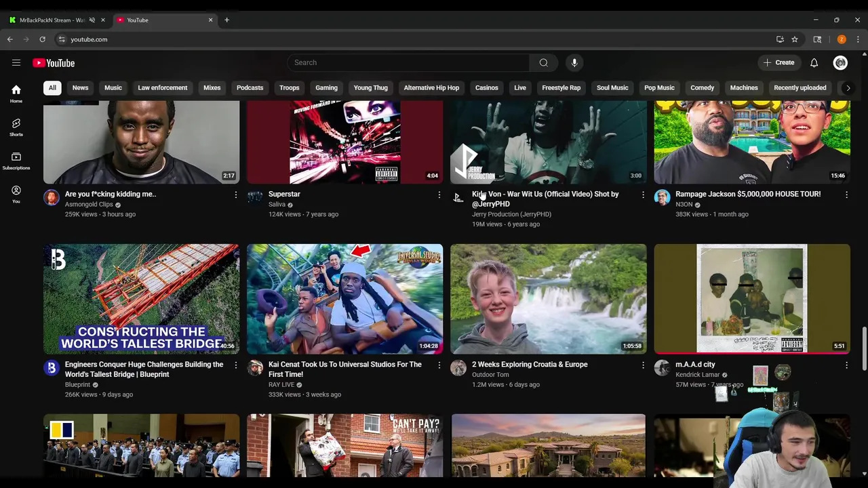Play the Croatia waterfall video thumbnail

[548, 299]
